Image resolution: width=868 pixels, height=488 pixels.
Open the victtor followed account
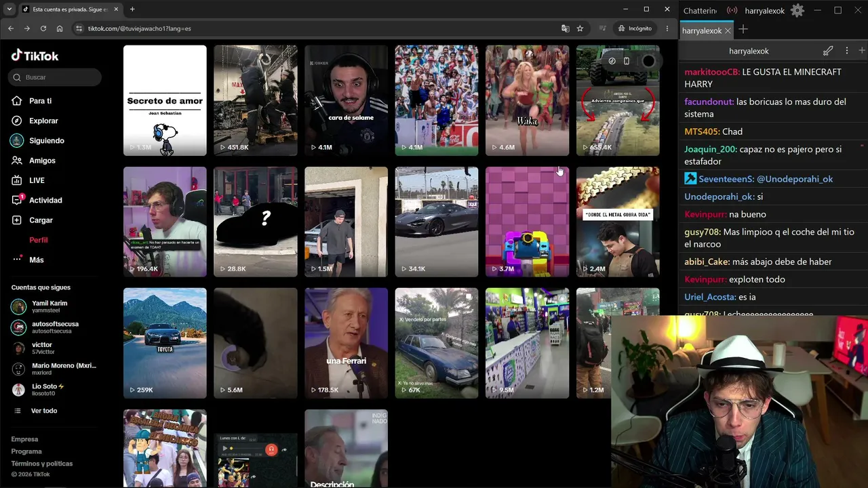(x=54, y=348)
